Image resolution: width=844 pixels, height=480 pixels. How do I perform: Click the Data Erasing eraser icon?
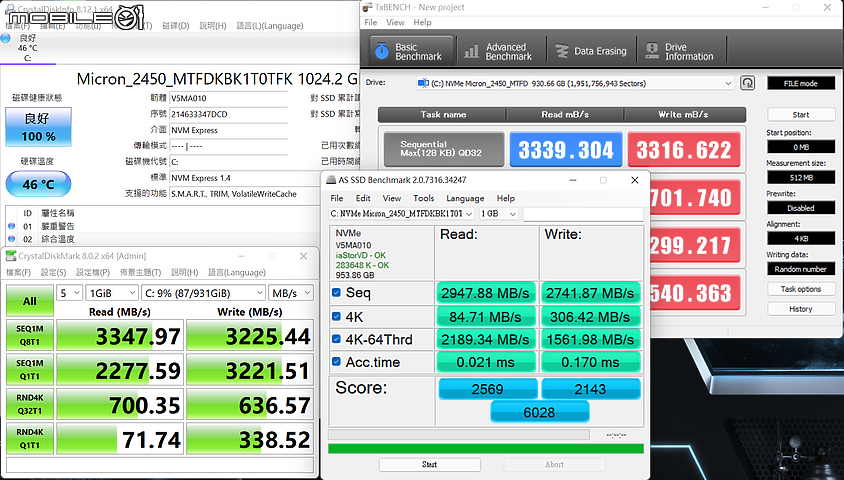[x=561, y=51]
